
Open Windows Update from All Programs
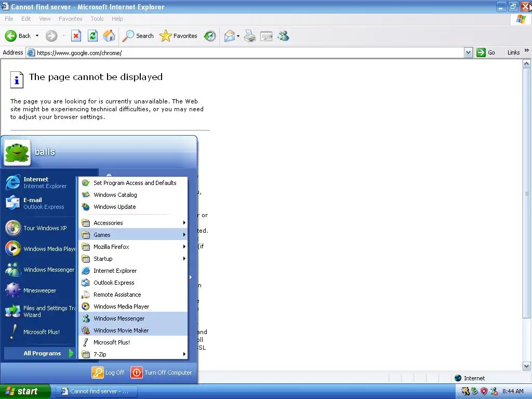(x=134, y=207)
